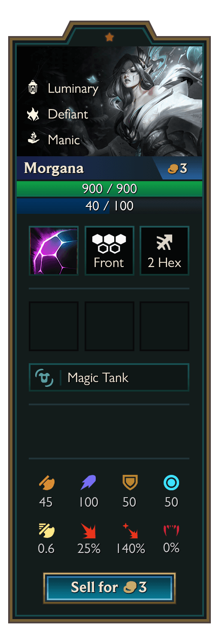Click the blue 40 / 100 mana bar
Viewport: 219px width, 644px height.
point(109,206)
